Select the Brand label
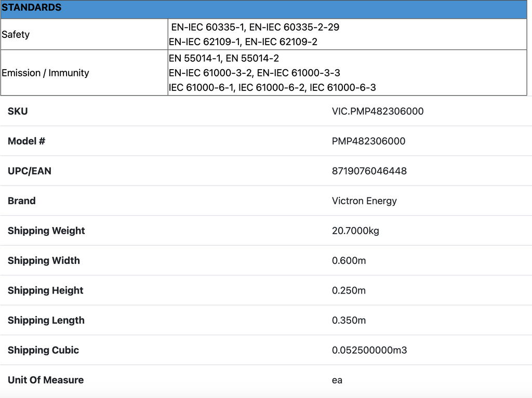The image size is (532, 398). [22, 201]
